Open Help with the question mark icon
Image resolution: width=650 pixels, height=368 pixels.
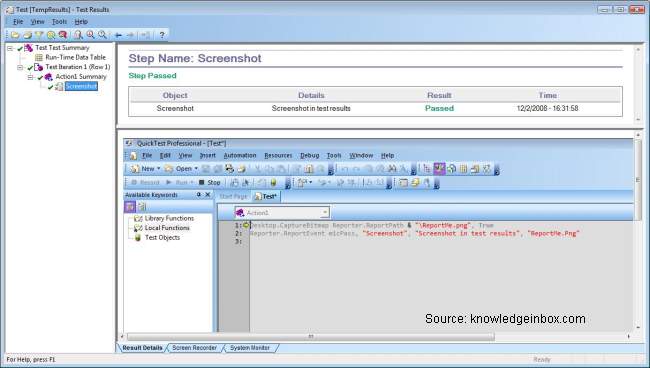pyautogui.click(x=162, y=35)
